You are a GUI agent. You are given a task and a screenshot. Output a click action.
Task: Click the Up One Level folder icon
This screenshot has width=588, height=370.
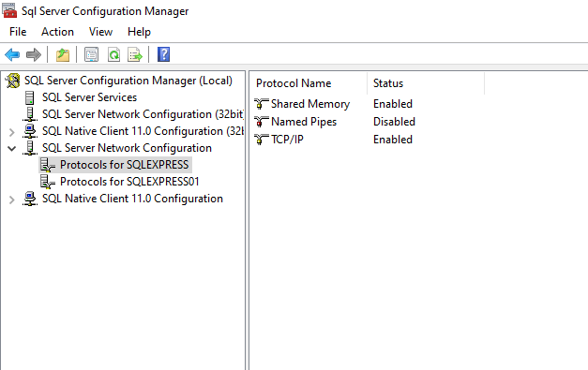(x=63, y=54)
